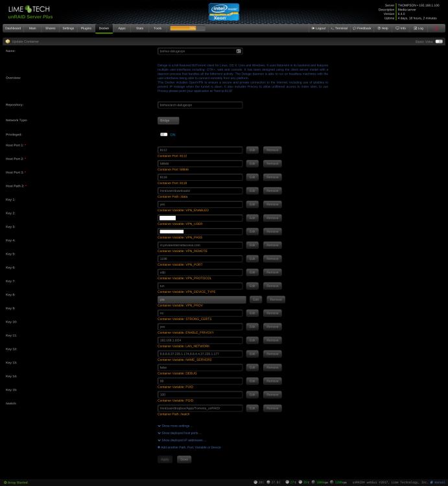
Task: Edit the PUID variable
Action: click(252, 381)
